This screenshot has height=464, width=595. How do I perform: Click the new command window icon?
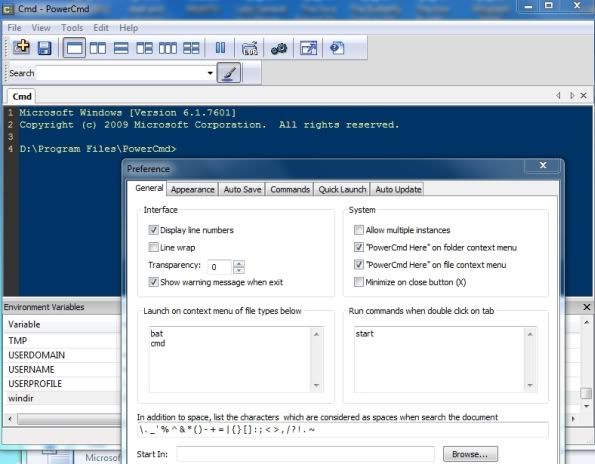click(x=22, y=48)
